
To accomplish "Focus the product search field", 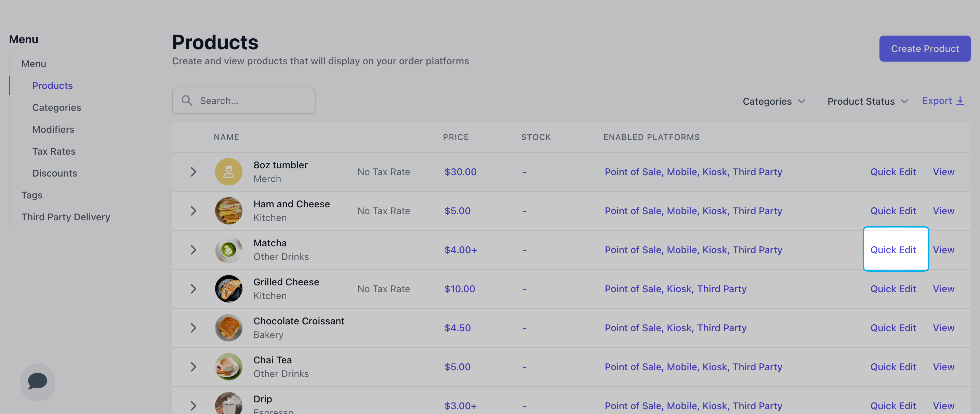I will [243, 101].
